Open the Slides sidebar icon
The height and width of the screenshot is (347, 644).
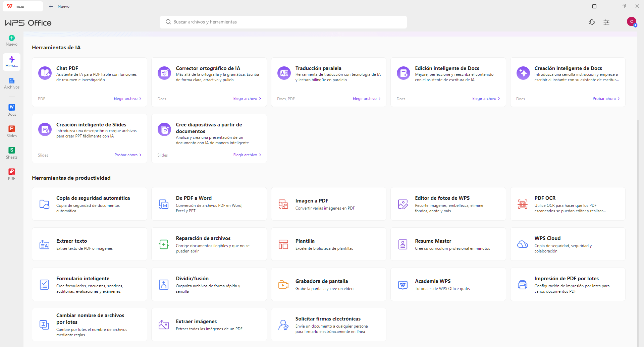pos(12,131)
